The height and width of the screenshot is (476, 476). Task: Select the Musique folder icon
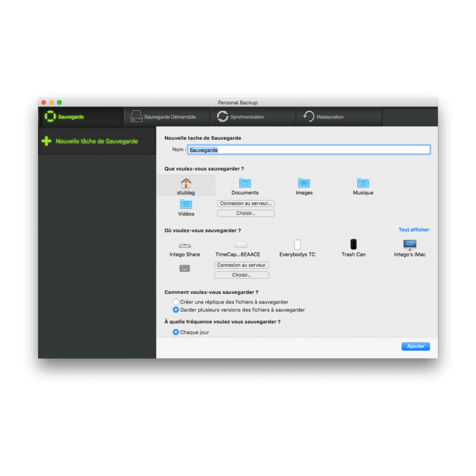pos(363,183)
